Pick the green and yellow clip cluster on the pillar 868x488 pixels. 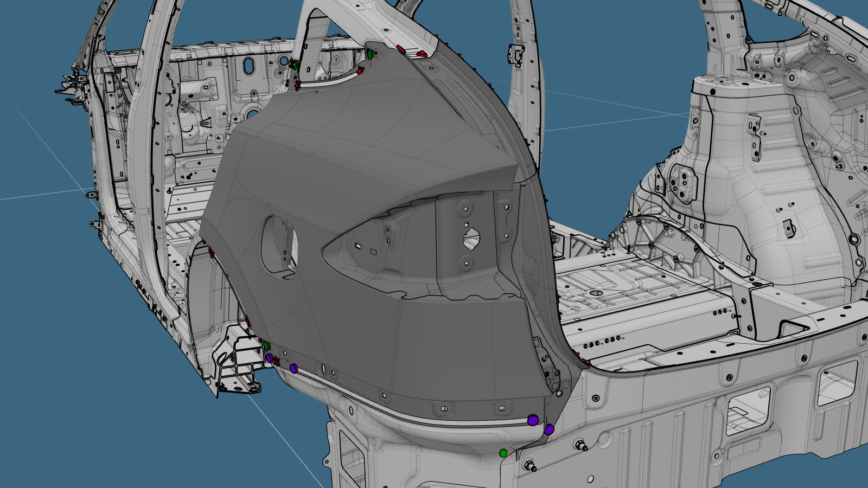293,64
